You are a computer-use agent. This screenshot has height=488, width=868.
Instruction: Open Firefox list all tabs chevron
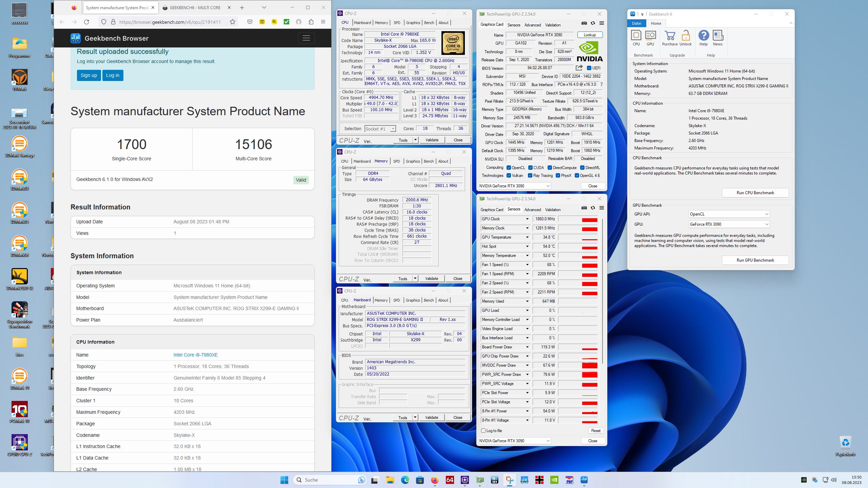264,7
